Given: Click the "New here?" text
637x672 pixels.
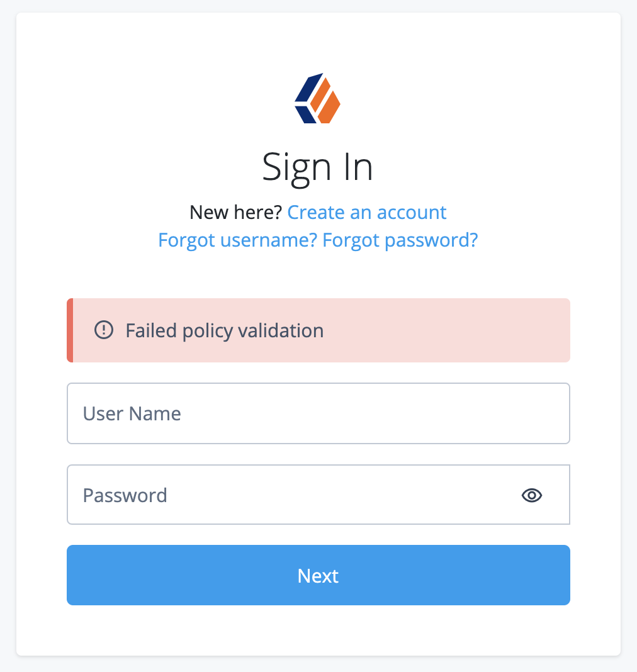Looking at the screenshot, I should (235, 212).
